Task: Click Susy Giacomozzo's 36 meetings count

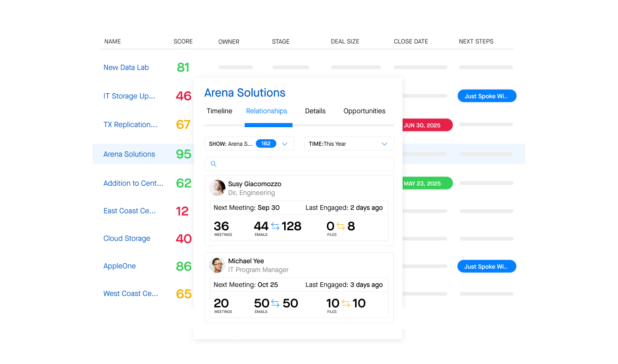Action: [x=221, y=226]
